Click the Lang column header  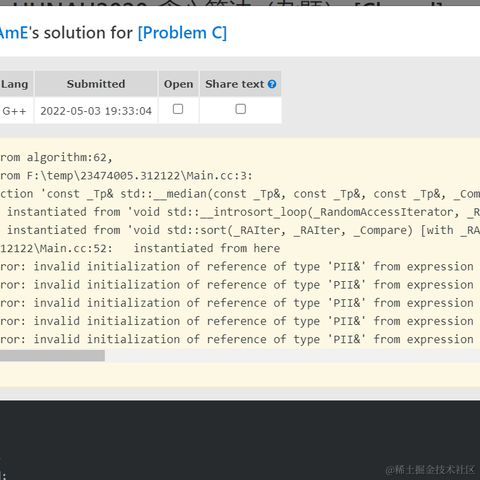point(15,84)
